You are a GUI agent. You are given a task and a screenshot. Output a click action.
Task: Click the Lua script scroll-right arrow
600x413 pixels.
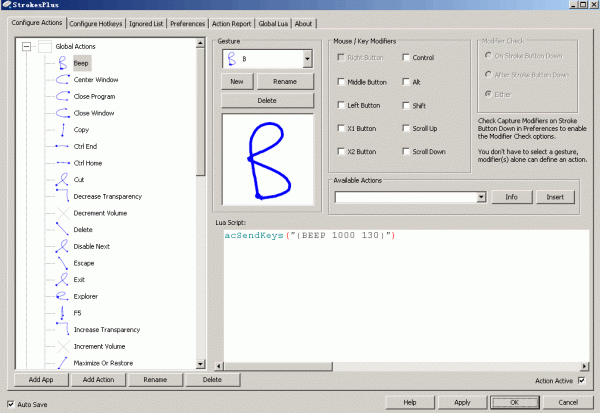click(x=584, y=366)
